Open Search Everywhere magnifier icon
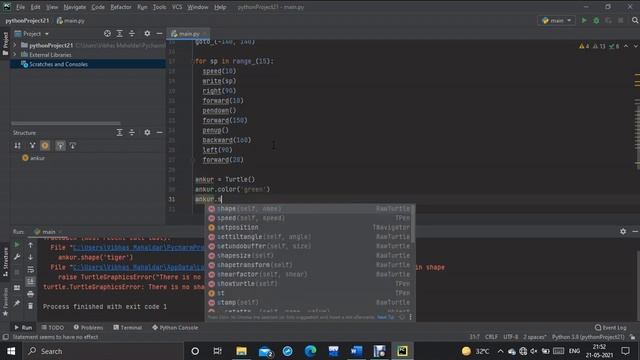The image size is (640, 360). point(635,20)
